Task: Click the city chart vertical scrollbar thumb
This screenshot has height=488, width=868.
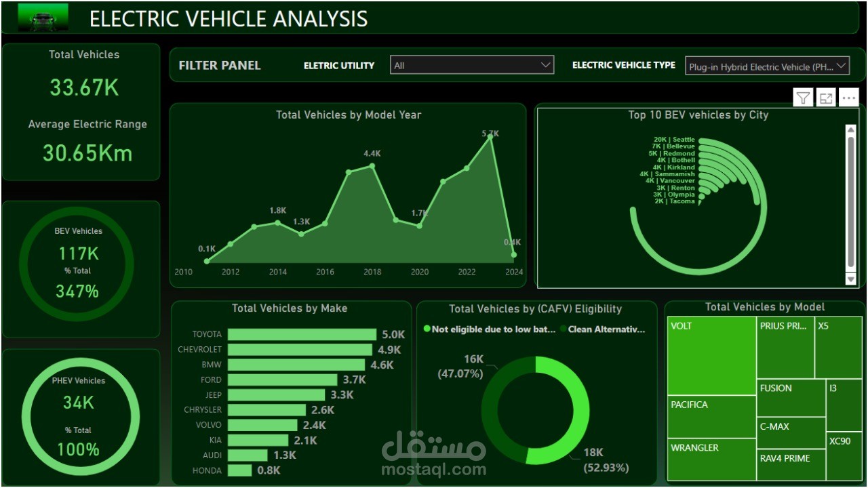Action: (x=851, y=201)
